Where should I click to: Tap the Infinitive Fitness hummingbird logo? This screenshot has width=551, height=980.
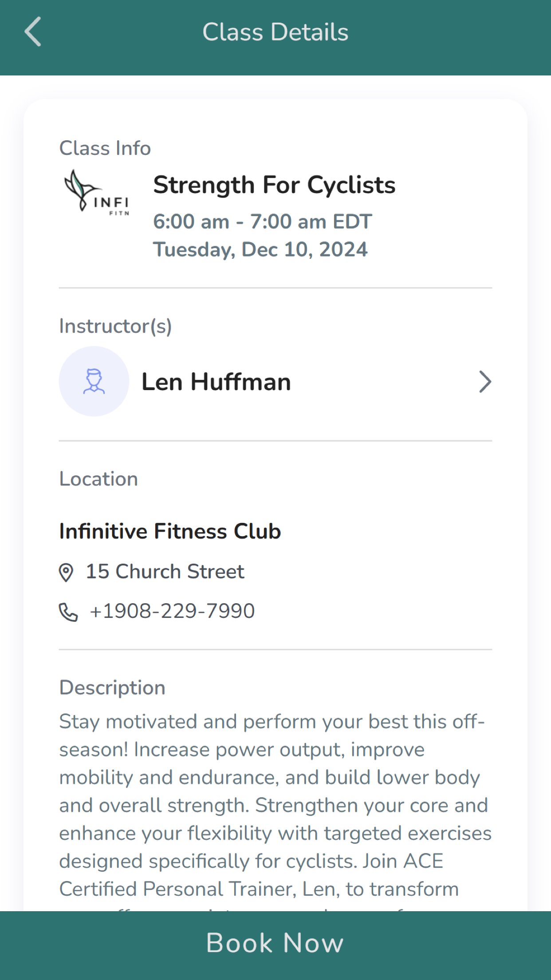point(96,192)
